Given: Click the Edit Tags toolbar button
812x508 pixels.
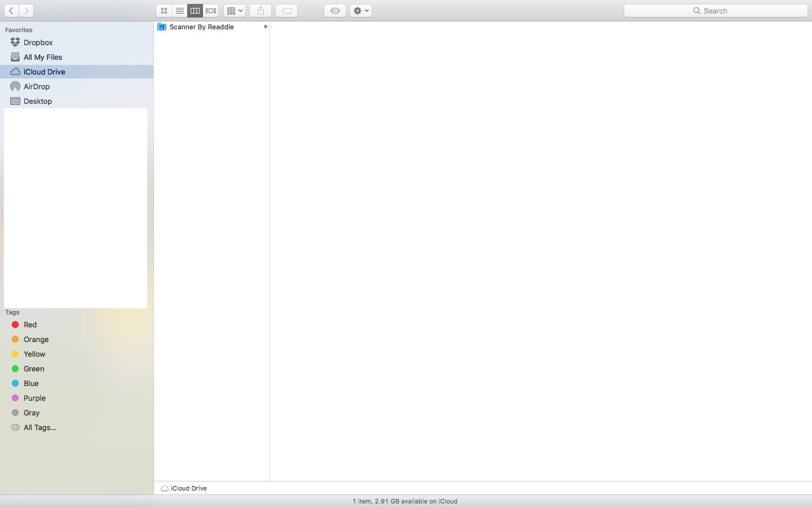Looking at the screenshot, I should point(286,11).
